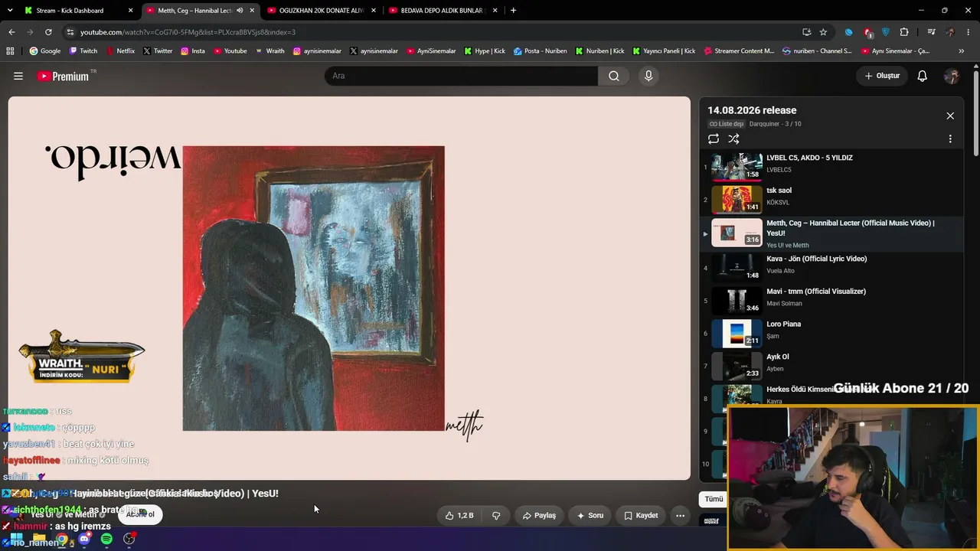The image size is (980, 551).
Task: Open OBS Studio from the taskbar
Action: [129, 539]
